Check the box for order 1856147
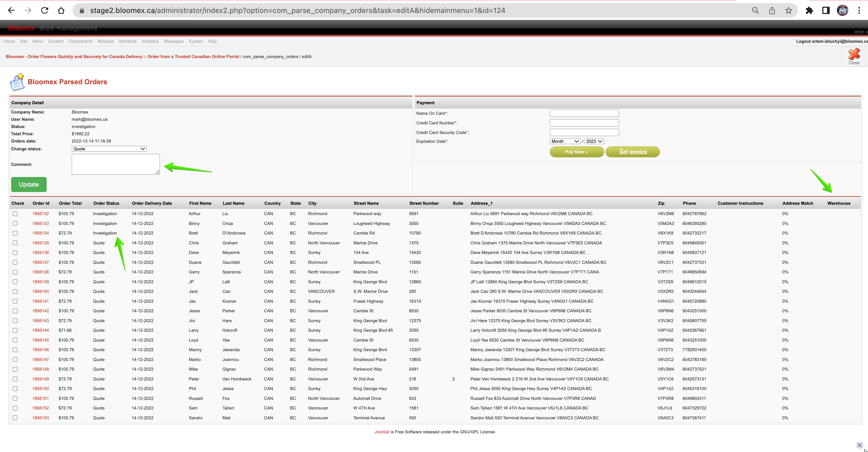 coord(15,360)
